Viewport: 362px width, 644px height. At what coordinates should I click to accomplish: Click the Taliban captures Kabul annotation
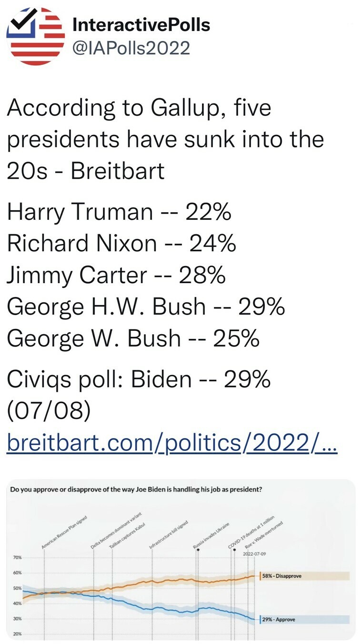coord(127,534)
